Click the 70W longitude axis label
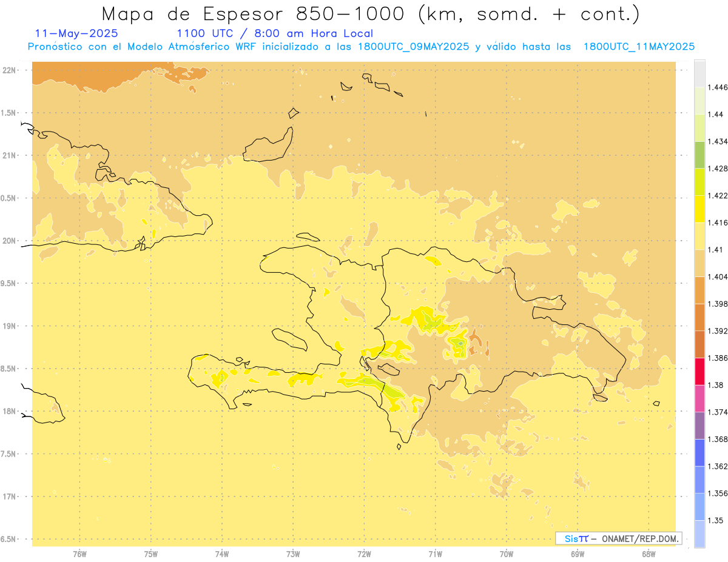Viewport: 728px width, 562px height. (x=507, y=554)
